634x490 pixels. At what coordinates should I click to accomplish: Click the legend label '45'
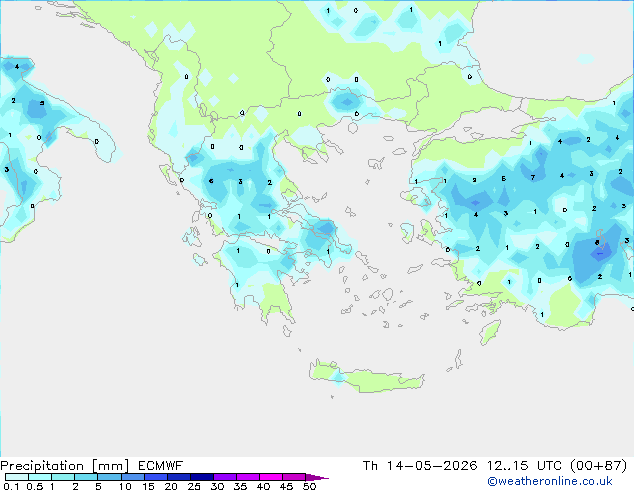coord(286,486)
